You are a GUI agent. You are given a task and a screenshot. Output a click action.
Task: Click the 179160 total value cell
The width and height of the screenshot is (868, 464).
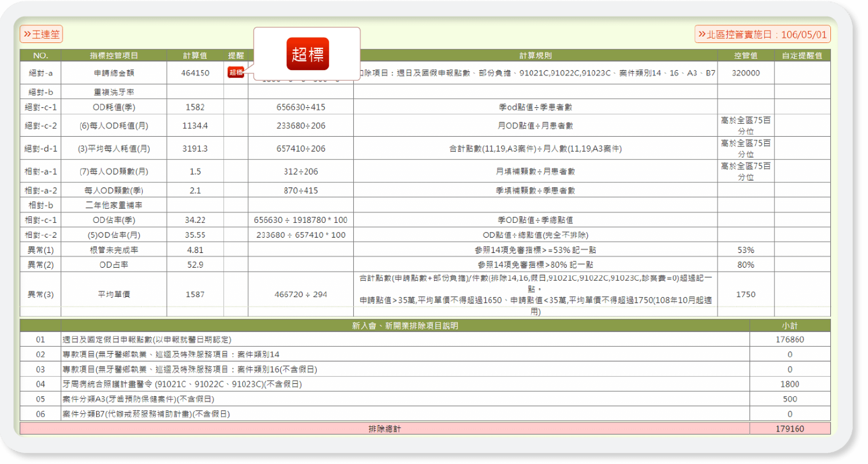click(790, 429)
